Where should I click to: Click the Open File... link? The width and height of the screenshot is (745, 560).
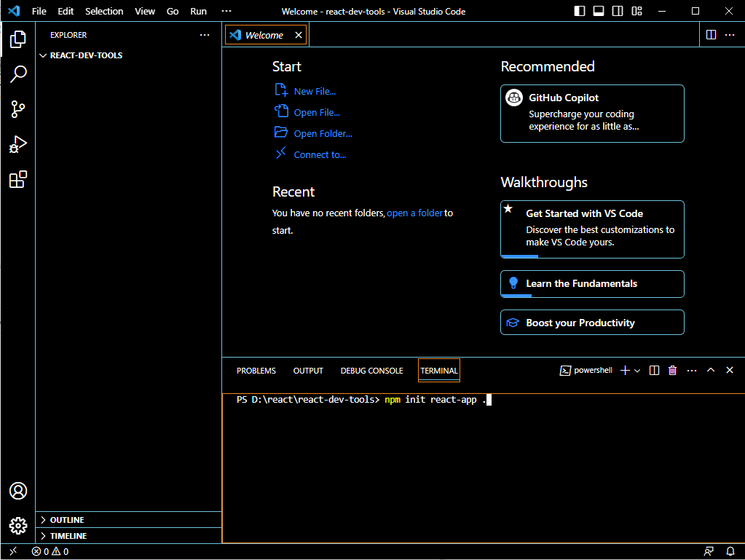[307, 112]
